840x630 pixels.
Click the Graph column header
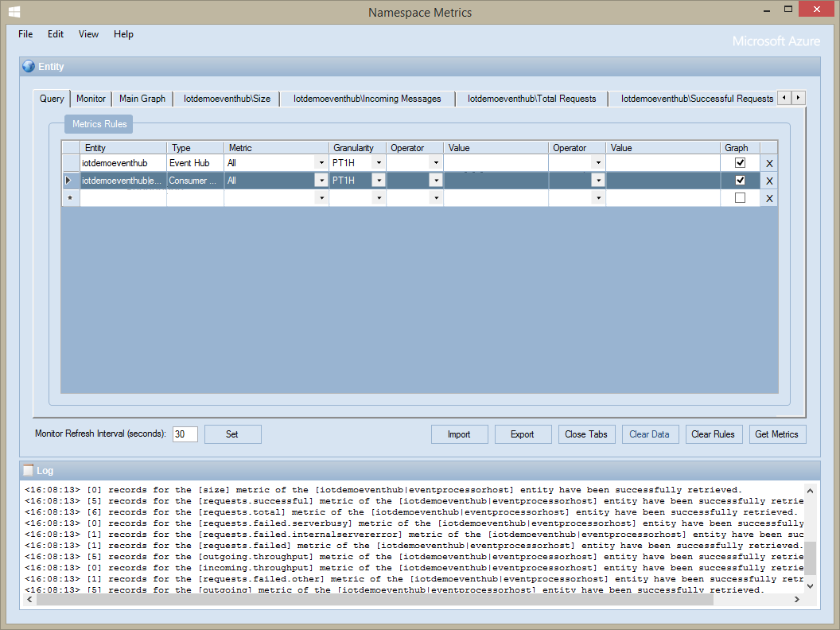point(740,148)
